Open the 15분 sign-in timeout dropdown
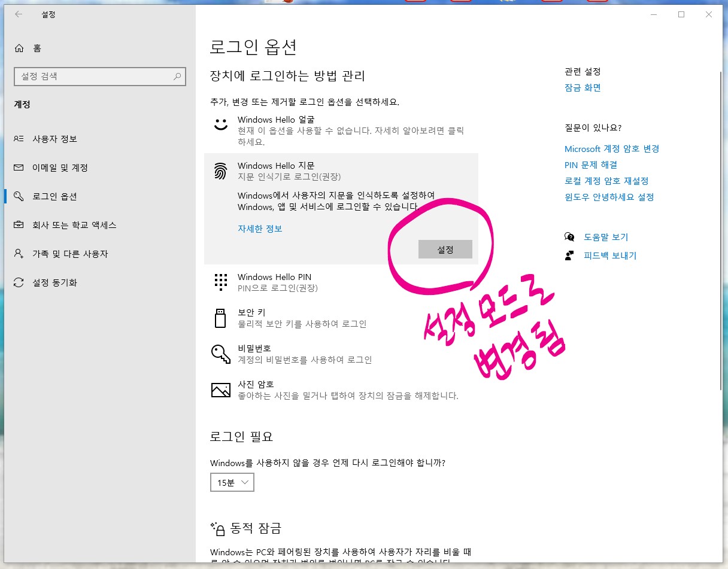Screen dimensions: 728x569 (x=232, y=482)
